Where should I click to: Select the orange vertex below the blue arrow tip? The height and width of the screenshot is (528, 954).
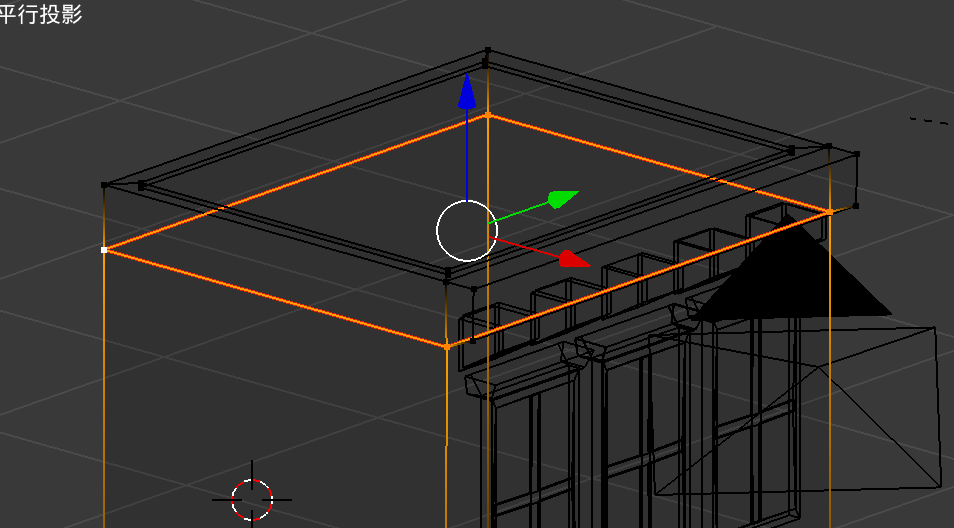point(487,114)
